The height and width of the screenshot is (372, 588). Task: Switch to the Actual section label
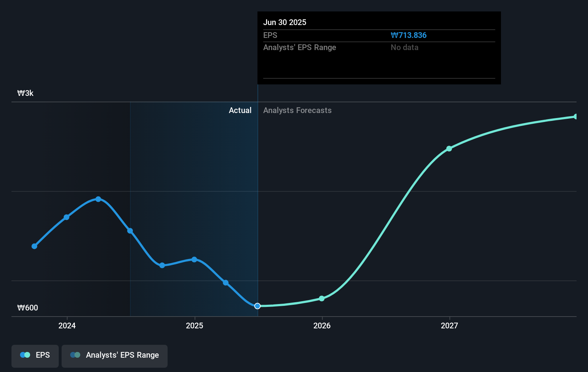click(240, 111)
